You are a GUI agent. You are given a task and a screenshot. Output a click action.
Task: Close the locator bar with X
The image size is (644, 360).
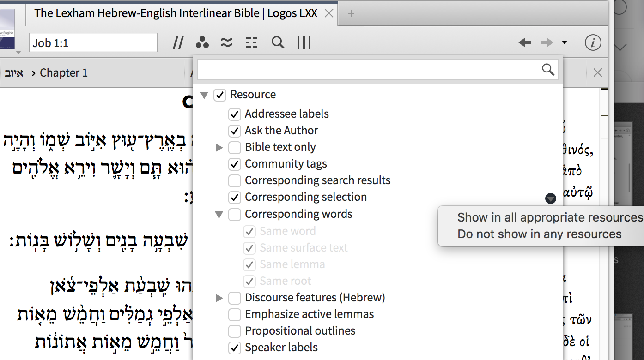tap(597, 72)
